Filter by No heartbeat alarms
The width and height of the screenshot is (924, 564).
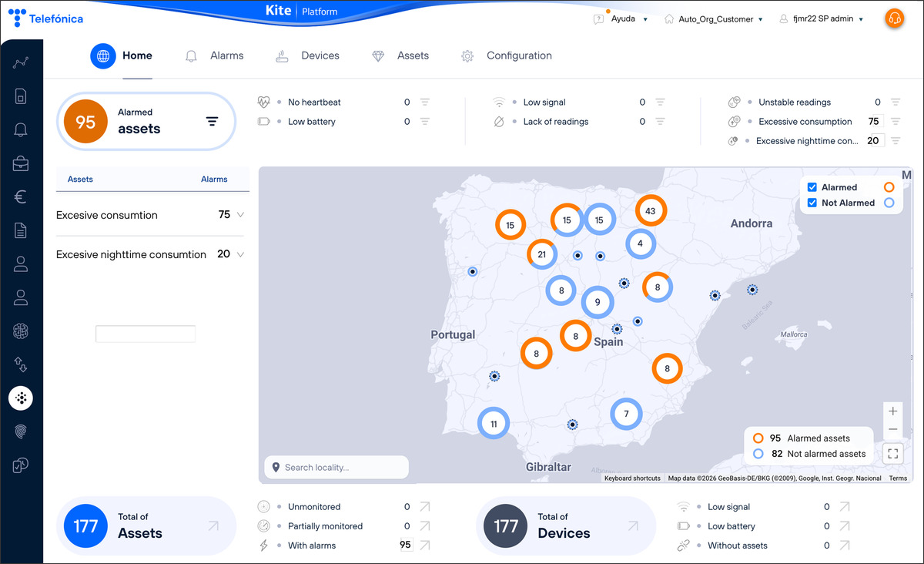point(424,102)
